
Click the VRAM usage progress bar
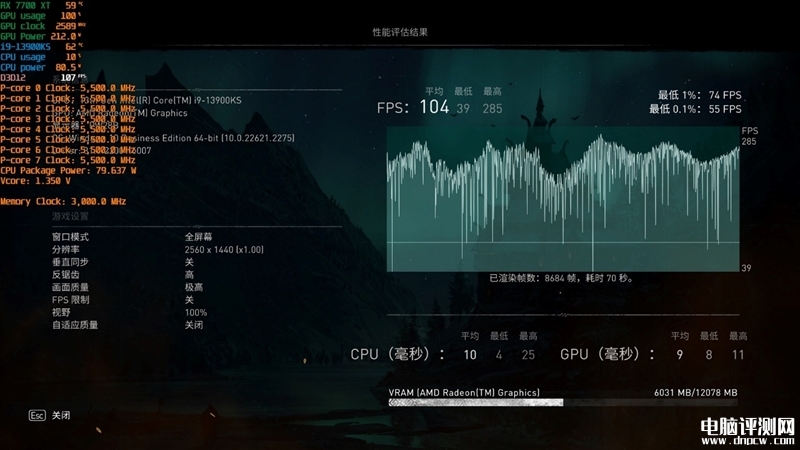[563, 403]
